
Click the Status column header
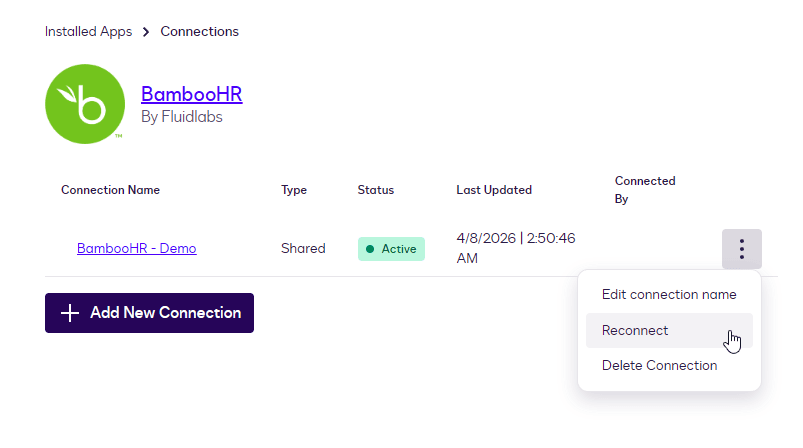[376, 190]
